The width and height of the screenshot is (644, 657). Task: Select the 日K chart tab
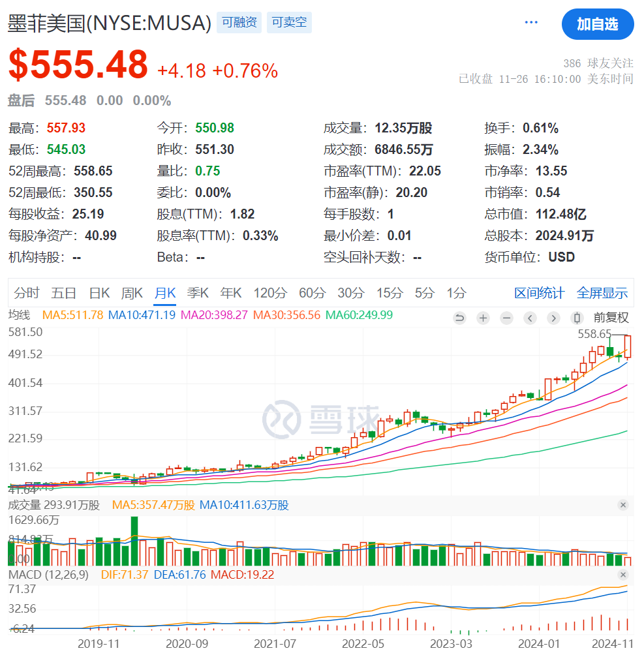100,293
